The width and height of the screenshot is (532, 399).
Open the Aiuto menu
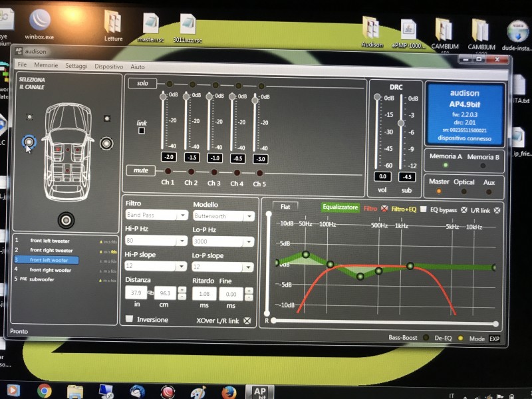click(x=138, y=67)
